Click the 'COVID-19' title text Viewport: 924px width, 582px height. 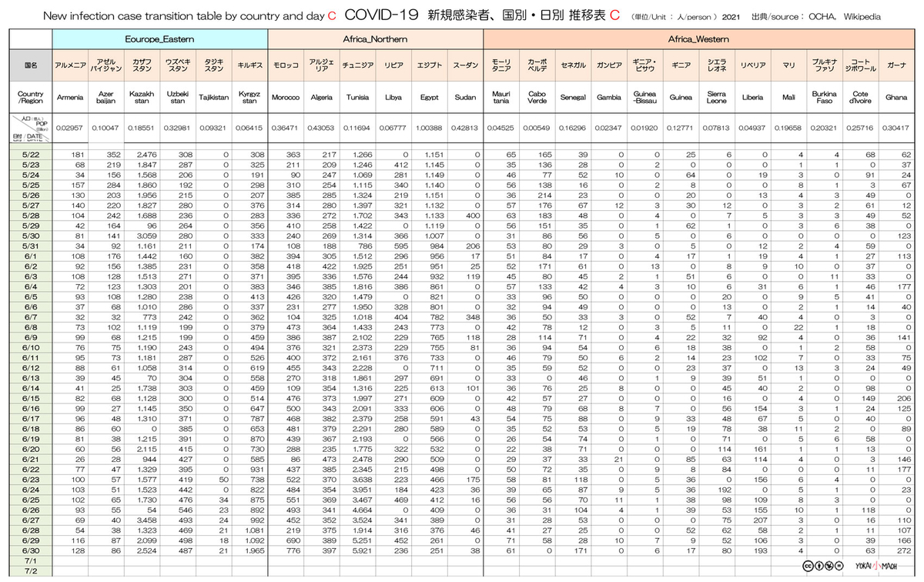pos(380,15)
